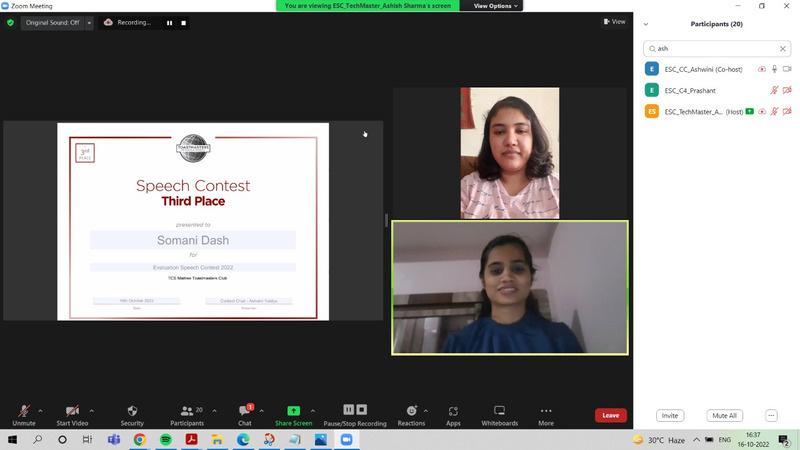This screenshot has width=800, height=450.
Task: Toggle the host's muted microphone icon
Action: tap(774, 111)
